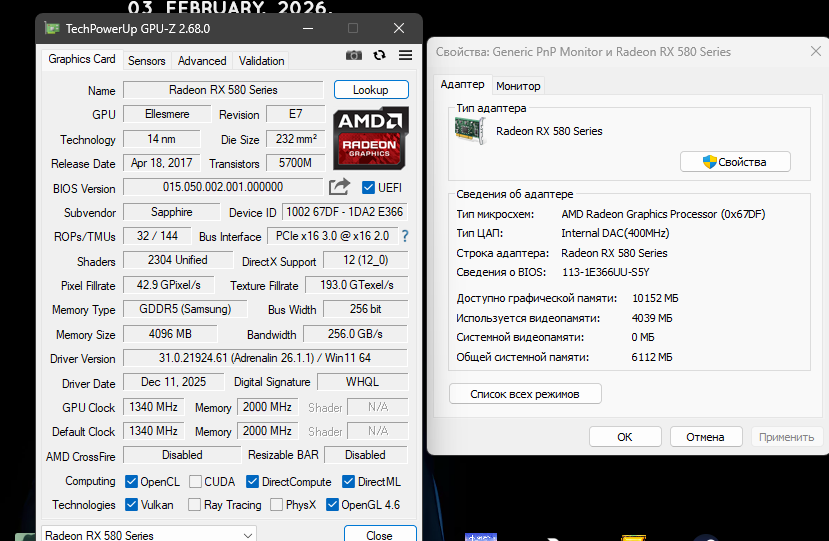The height and width of the screenshot is (541, 829).
Task: Open the GPU-Z hamburger menu
Action: pyautogui.click(x=405, y=56)
